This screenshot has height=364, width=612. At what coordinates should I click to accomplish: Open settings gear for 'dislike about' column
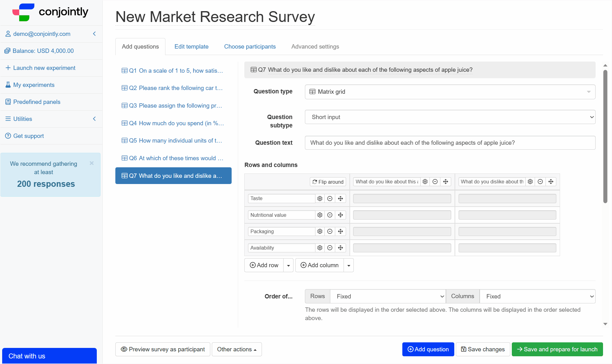[530, 182]
